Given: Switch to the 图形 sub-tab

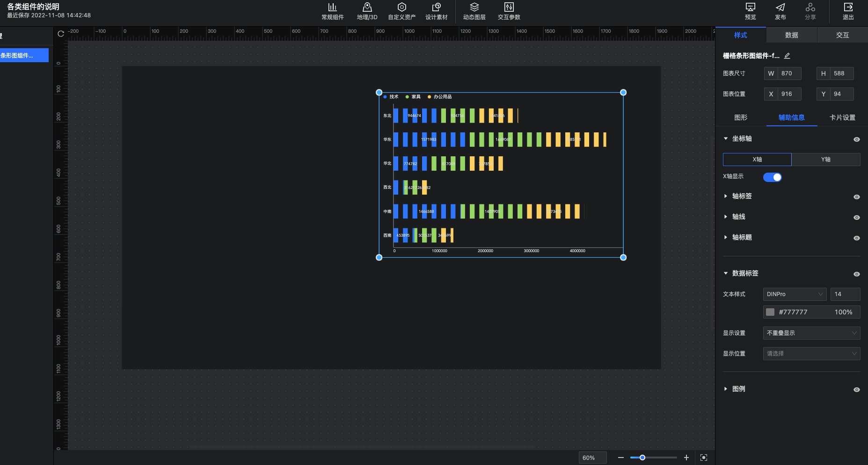Looking at the screenshot, I should (741, 117).
